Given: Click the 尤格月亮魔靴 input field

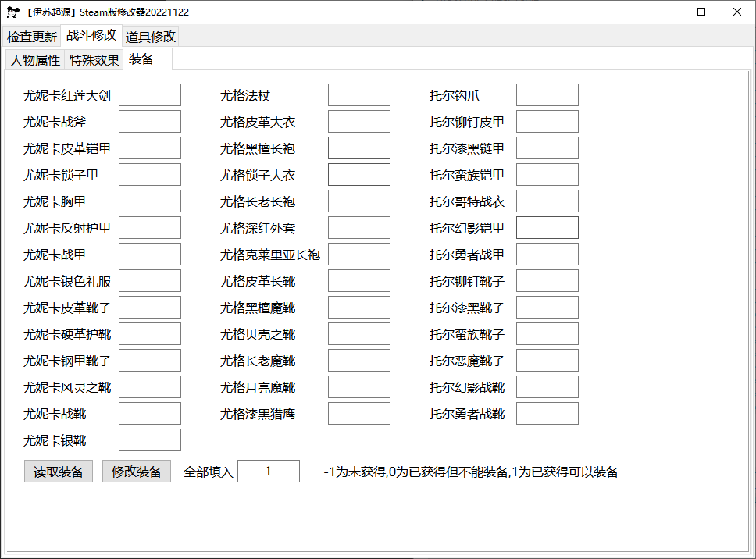Looking at the screenshot, I should [358, 386].
